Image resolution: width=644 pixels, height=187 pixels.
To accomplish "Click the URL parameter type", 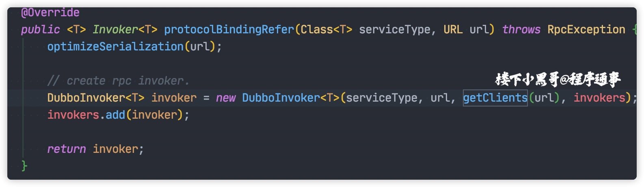I will [453, 30].
